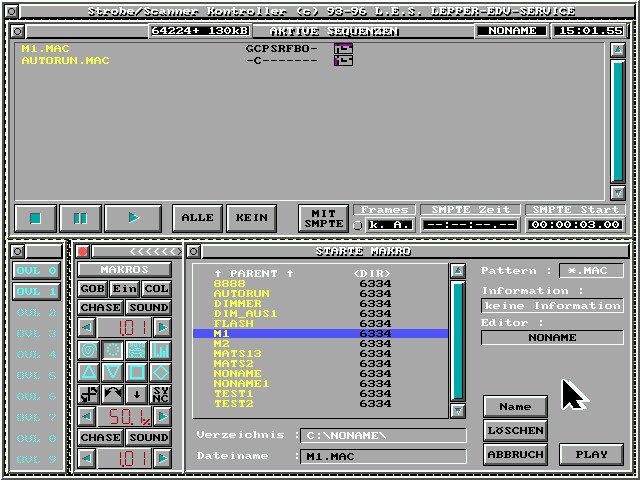Select the DIMMER macro file
Viewport: 640px width, 480px height.
pyautogui.click(x=320, y=304)
